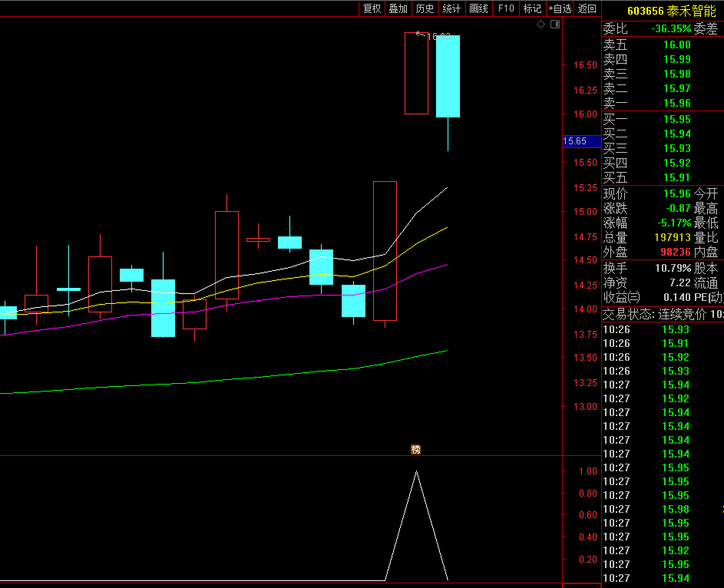Select the 卖三 price 15.98

tap(677, 74)
